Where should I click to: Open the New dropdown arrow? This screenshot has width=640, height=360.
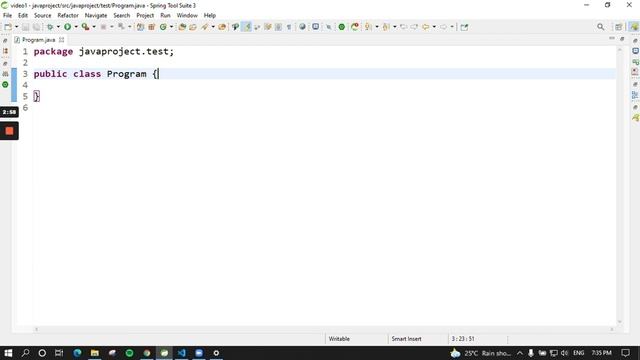pos(17,27)
